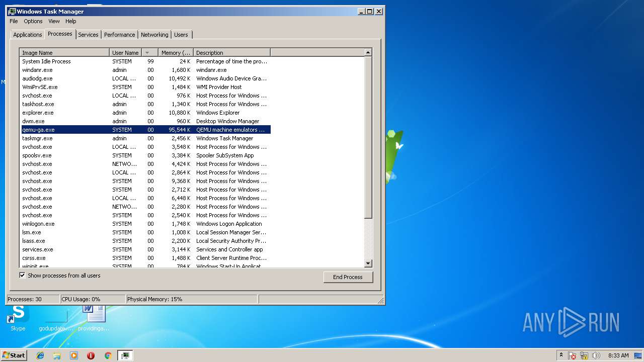Viewport: 644px width, 362px height.
Task: Open the File menu
Action: tap(14, 21)
